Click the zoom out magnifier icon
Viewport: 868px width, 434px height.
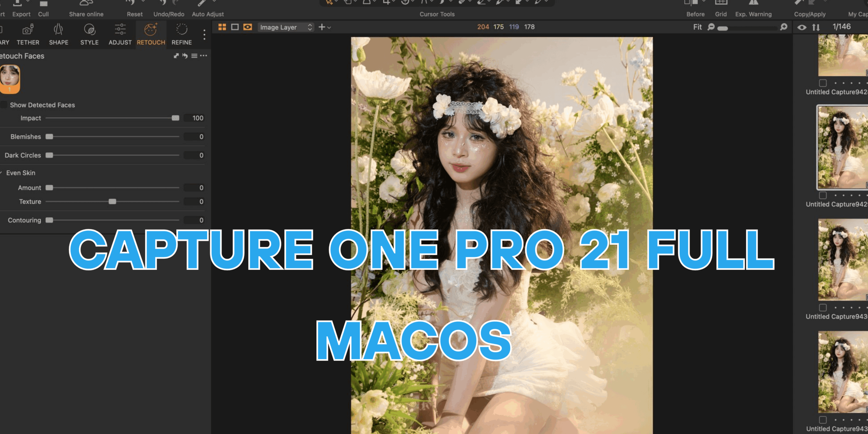point(711,27)
